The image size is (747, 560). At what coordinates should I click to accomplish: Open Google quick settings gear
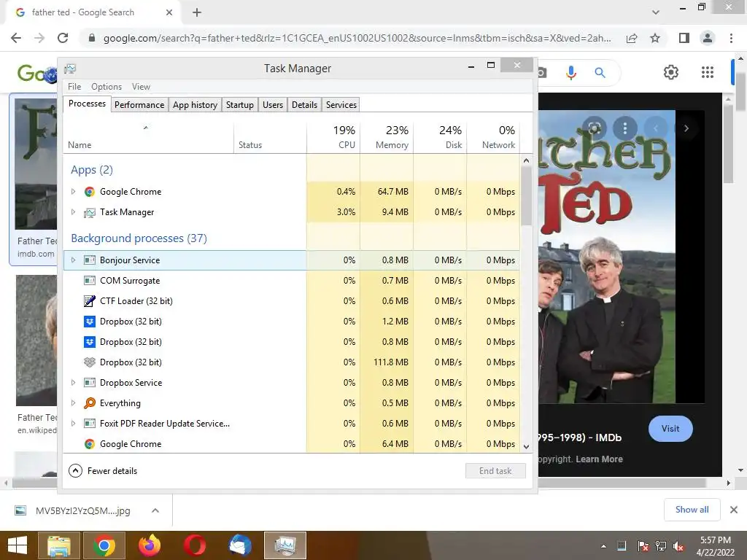671,72
